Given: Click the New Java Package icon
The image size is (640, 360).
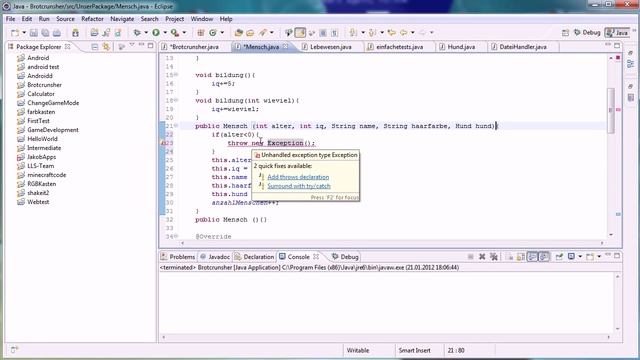Looking at the screenshot, I should tap(200, 33).
